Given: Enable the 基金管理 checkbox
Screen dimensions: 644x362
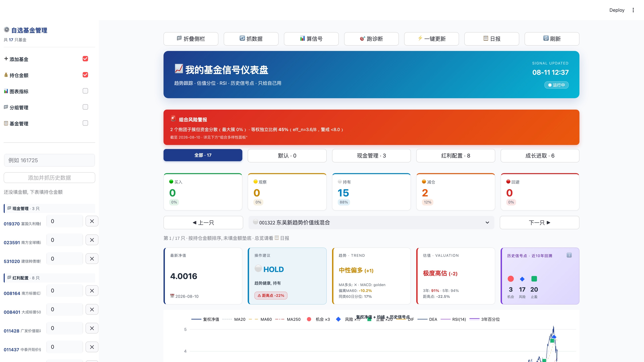Looking at the screenshot, I should (85, 123).
